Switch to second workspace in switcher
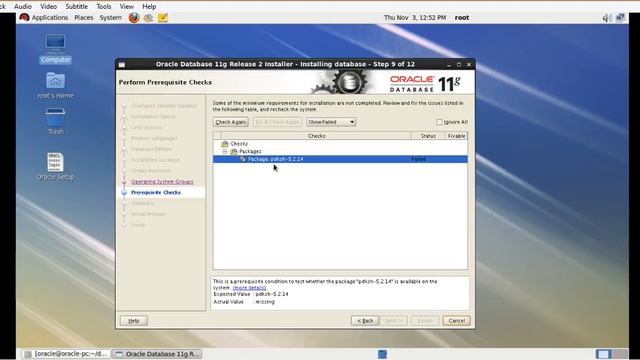 tap(620, 354)
